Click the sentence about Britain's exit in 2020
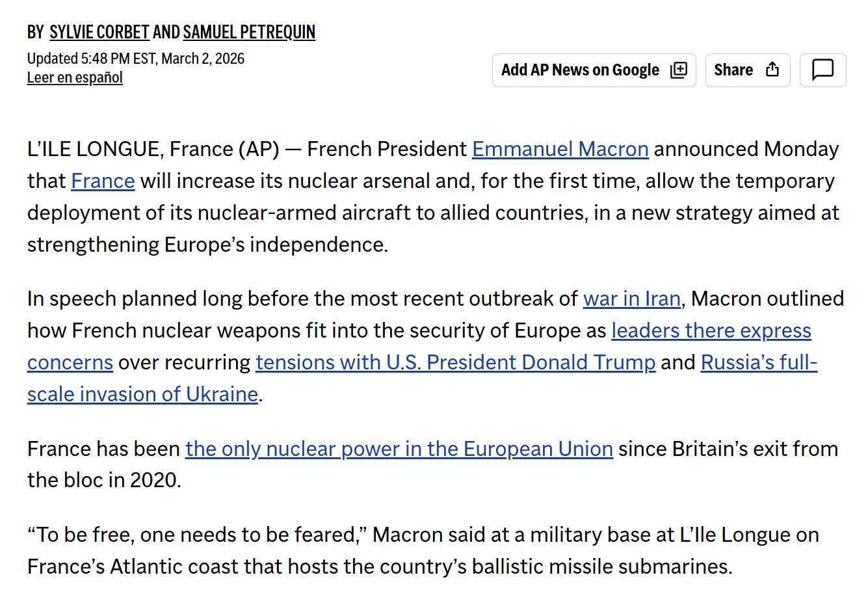Viewport: 868px width, 601px height. [727, 449]
